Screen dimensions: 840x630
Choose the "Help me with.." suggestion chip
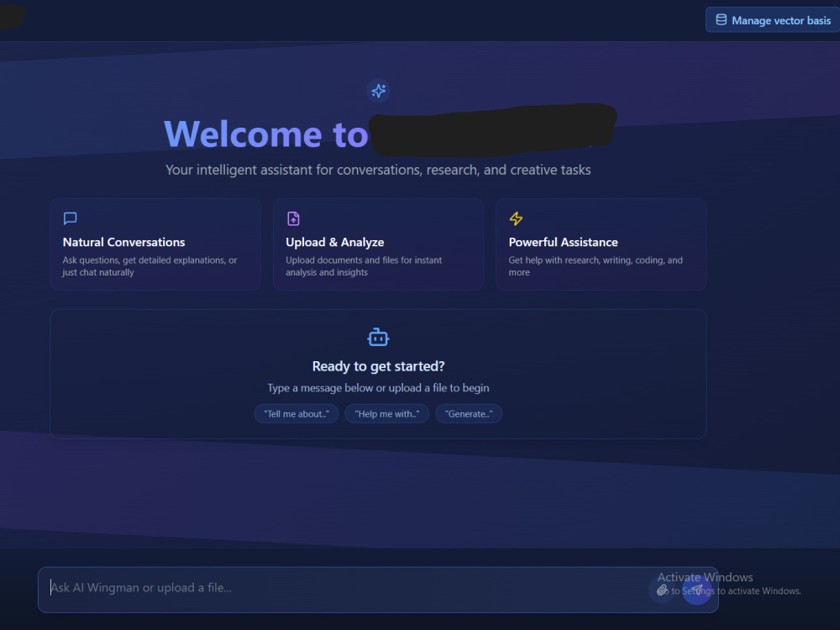point(386,413)
